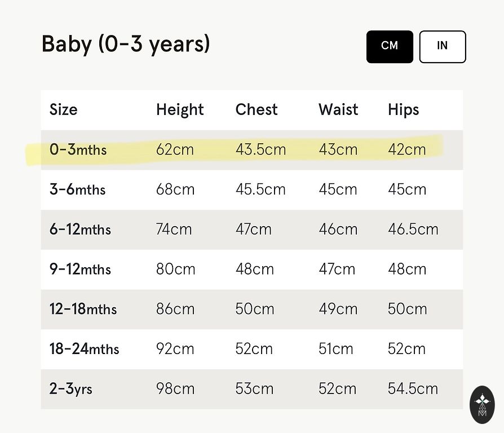Switch units to IN

443,46
